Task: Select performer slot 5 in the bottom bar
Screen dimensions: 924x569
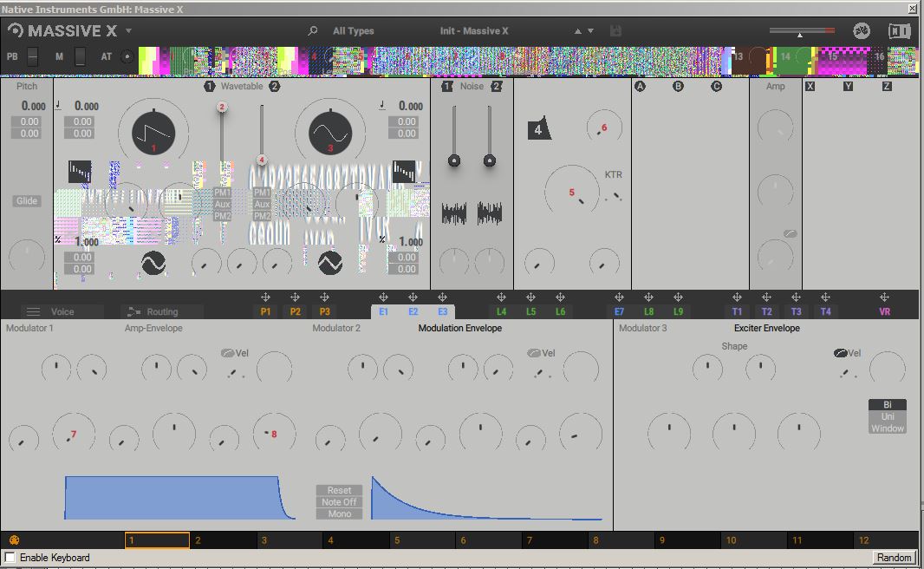Action: (422, 540)
